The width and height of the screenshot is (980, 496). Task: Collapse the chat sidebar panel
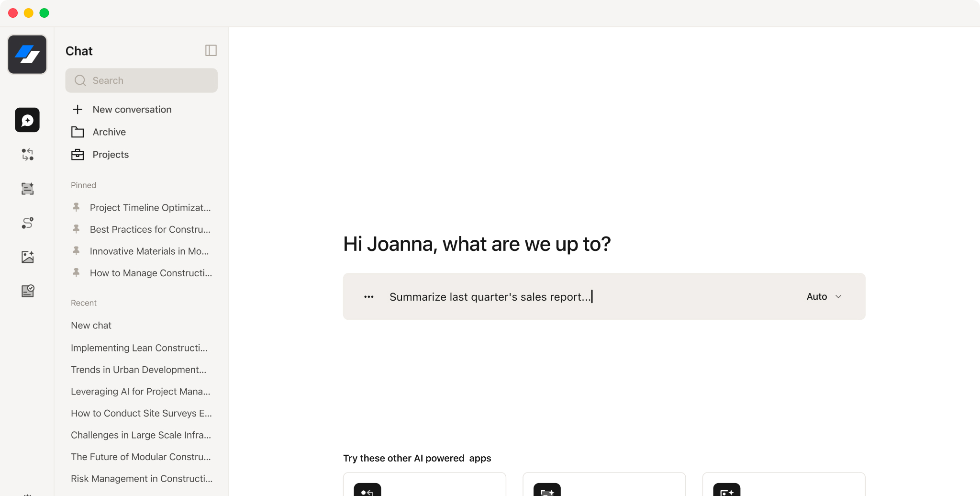click(x=211, y=51)
